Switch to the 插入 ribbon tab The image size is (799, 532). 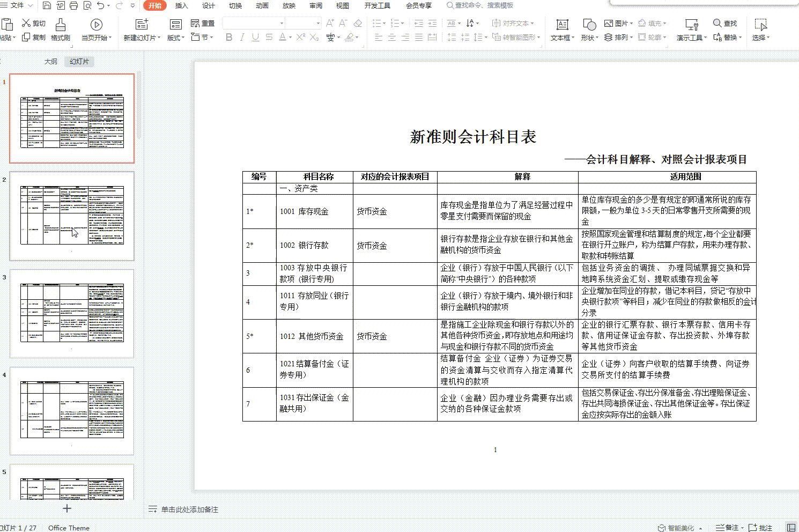point(181,6)
